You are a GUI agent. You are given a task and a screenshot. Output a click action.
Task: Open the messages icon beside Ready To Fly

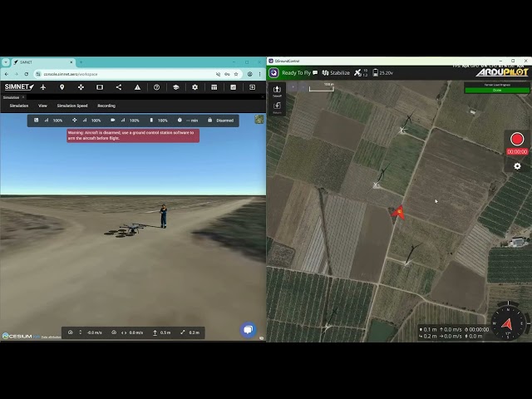(x=315, y=72)
